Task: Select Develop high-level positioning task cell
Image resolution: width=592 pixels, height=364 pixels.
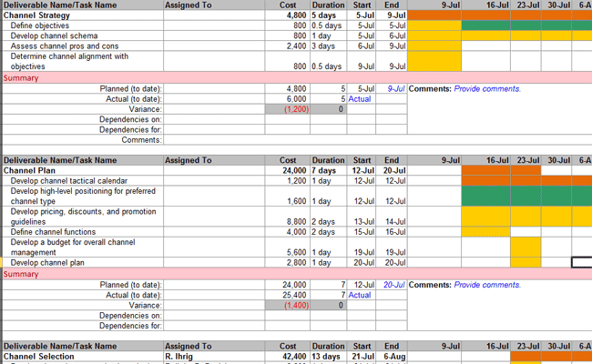Action: (83, 196)
